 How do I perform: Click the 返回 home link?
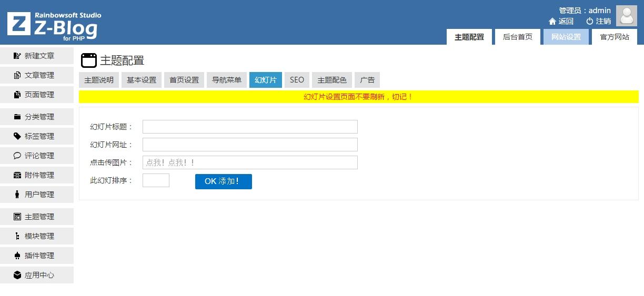coord(561,21)
